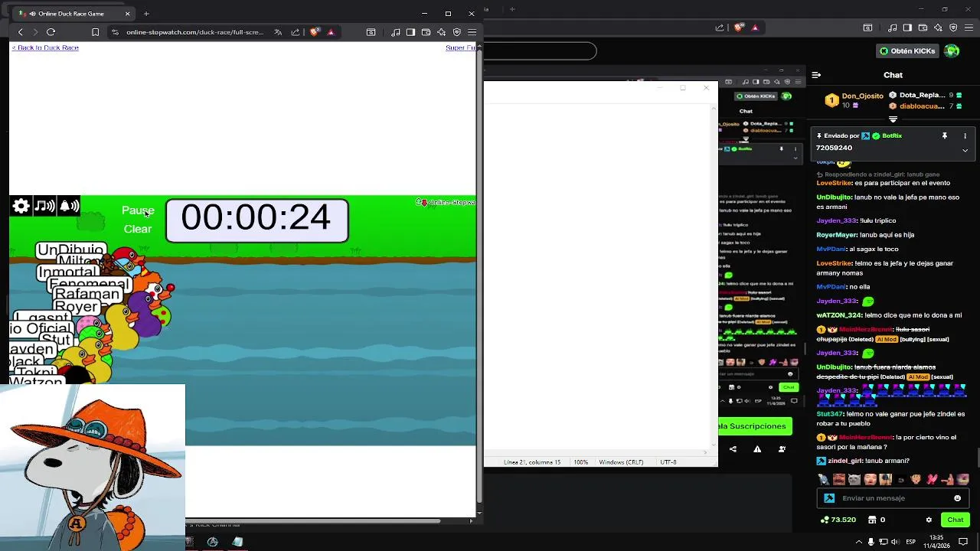Open duck race settings gear
Screen dimensions: 980x551
[21, 206]
